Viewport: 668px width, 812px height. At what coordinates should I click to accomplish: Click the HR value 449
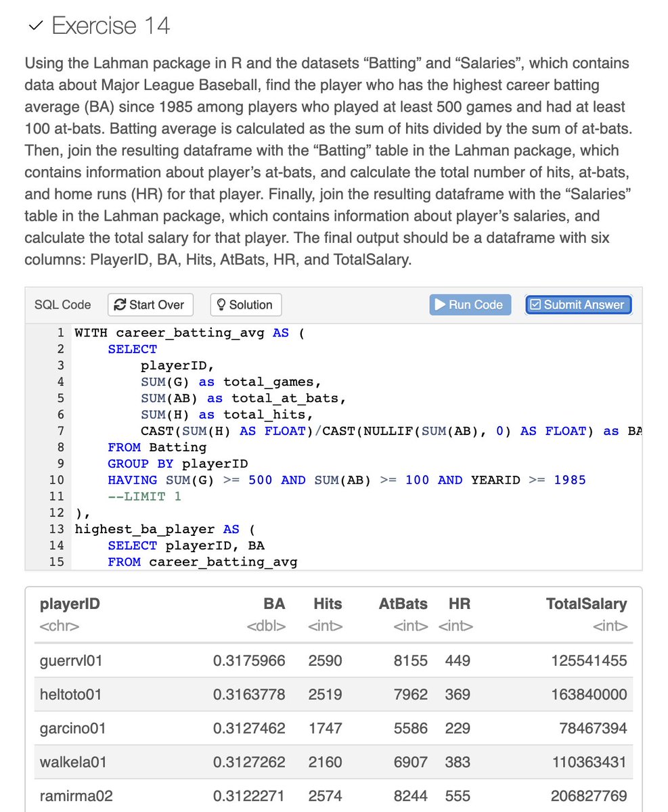[458, 660]
